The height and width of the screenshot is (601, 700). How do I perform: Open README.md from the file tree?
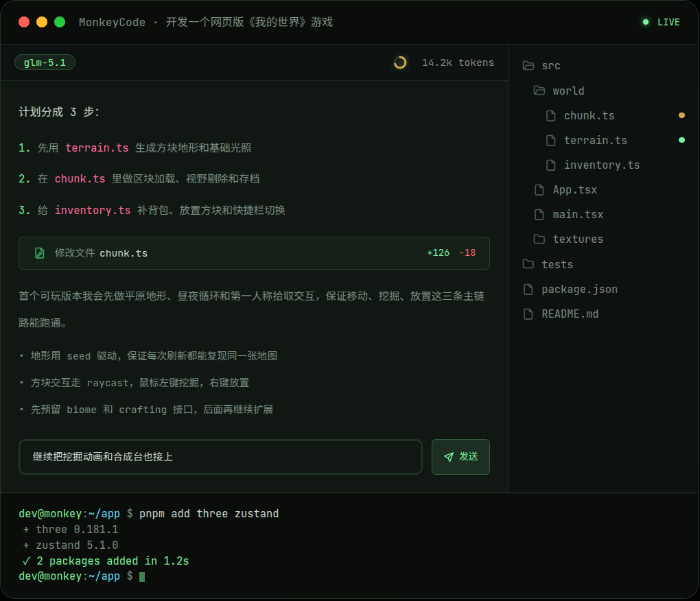[570, 314]
